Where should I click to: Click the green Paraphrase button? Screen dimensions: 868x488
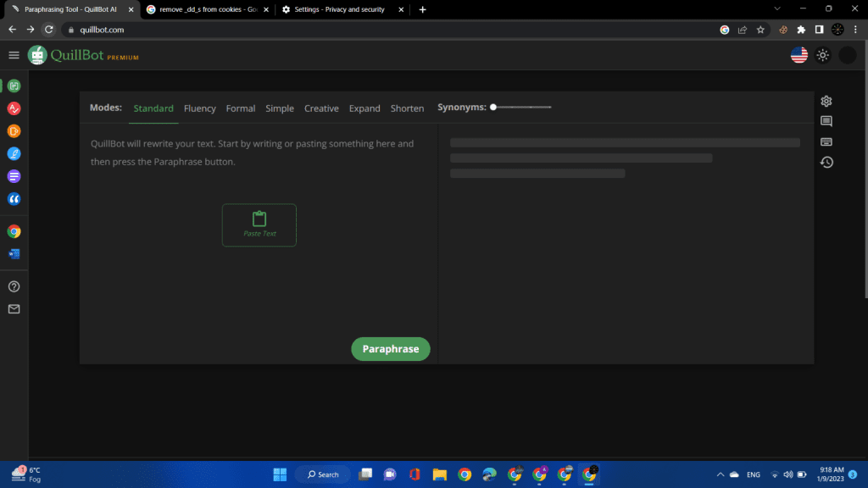[390, 349]
